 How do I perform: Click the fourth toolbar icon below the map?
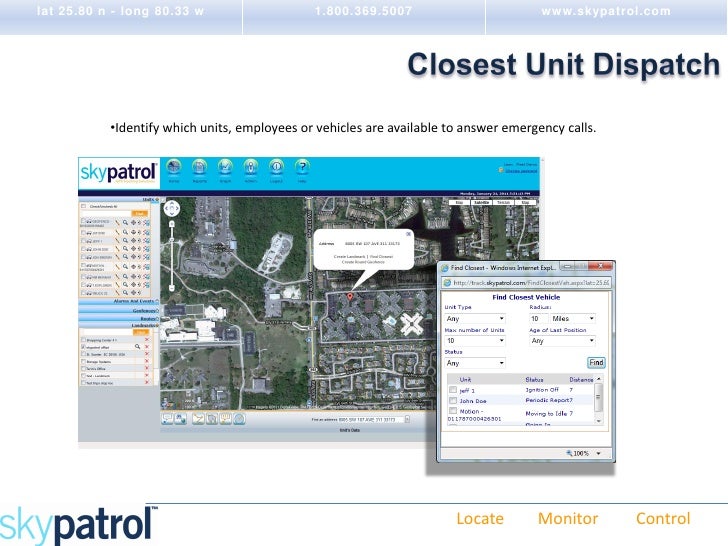pos(212,419)
